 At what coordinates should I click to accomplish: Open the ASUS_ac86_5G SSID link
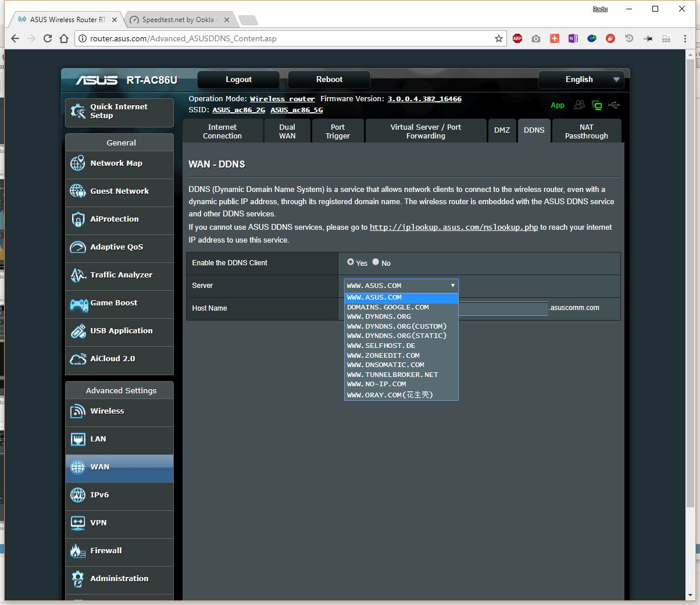coord(297,110)
